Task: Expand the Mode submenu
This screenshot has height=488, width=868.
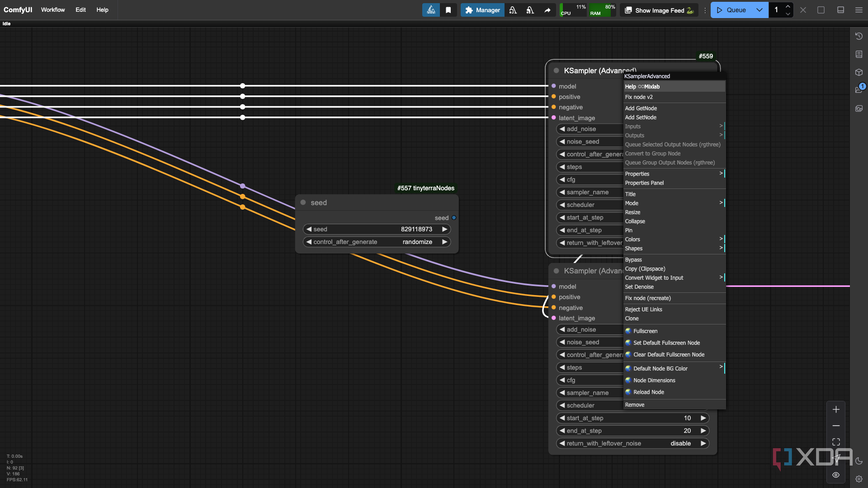Action: coord(675,203)
